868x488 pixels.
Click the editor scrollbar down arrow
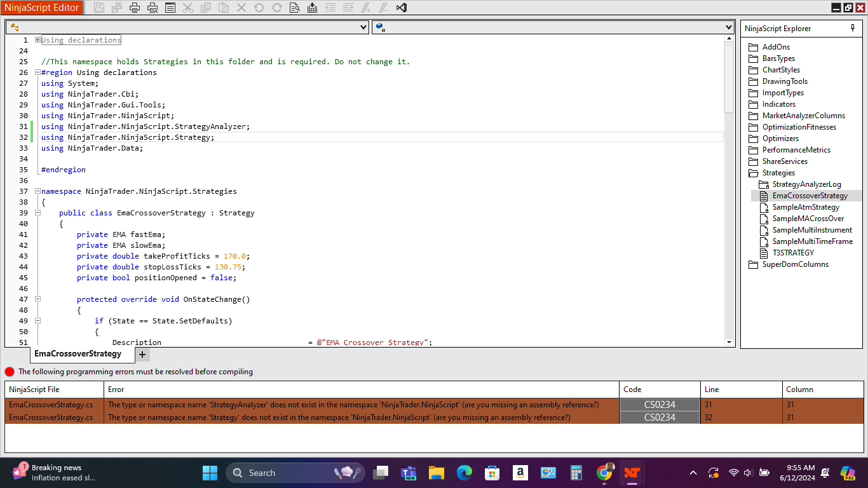click(x=729, y=342)
